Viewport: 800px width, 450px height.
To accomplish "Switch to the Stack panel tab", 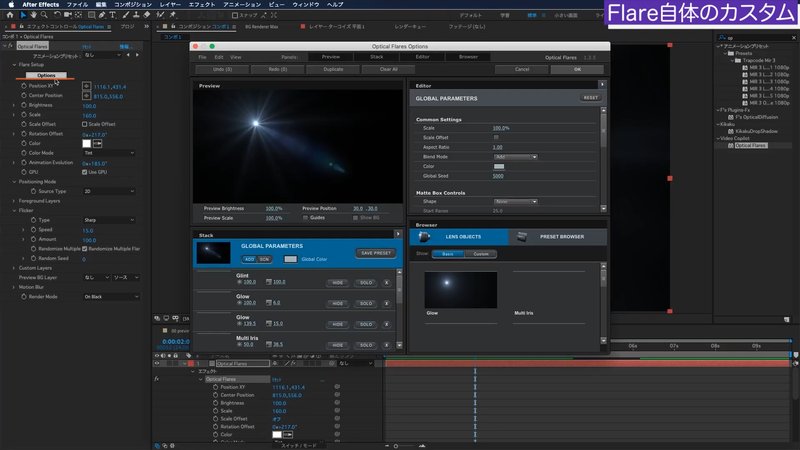I will [377, 57].
